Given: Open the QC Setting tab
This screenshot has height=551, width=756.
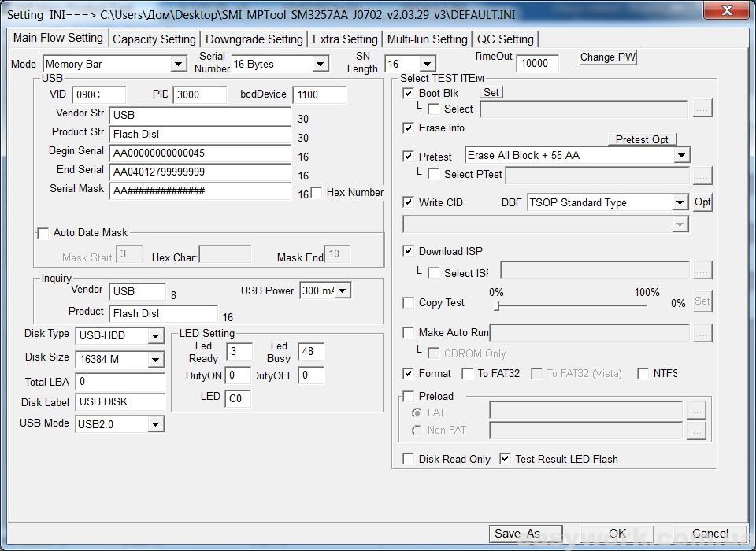Looking at the screenshot, I should 506,39.
